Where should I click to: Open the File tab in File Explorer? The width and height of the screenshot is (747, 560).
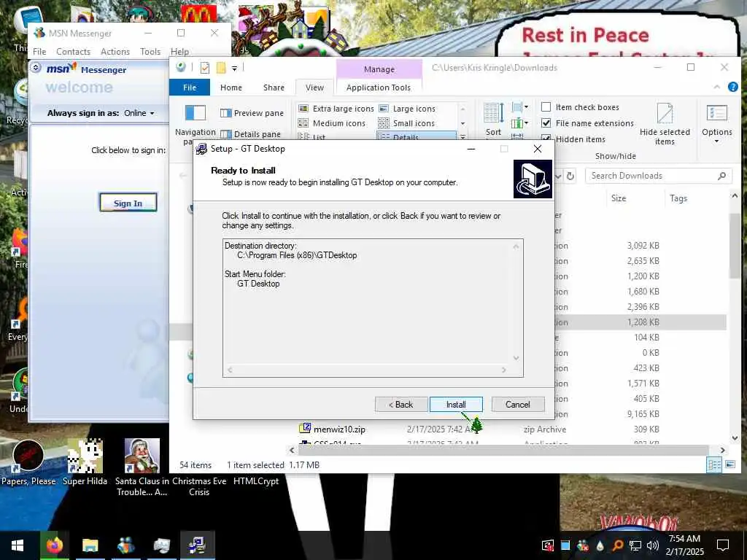[x=190, y=87]
